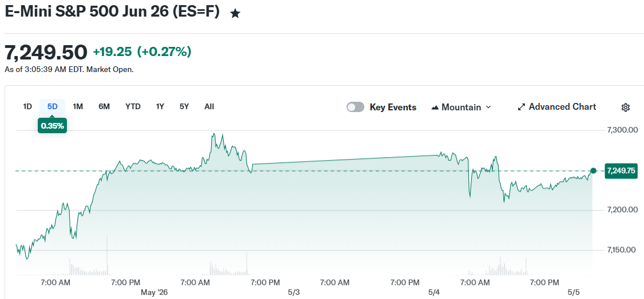Click the 5/4 date label
Viewport: 644px width, 299px height.
[434, 293]
